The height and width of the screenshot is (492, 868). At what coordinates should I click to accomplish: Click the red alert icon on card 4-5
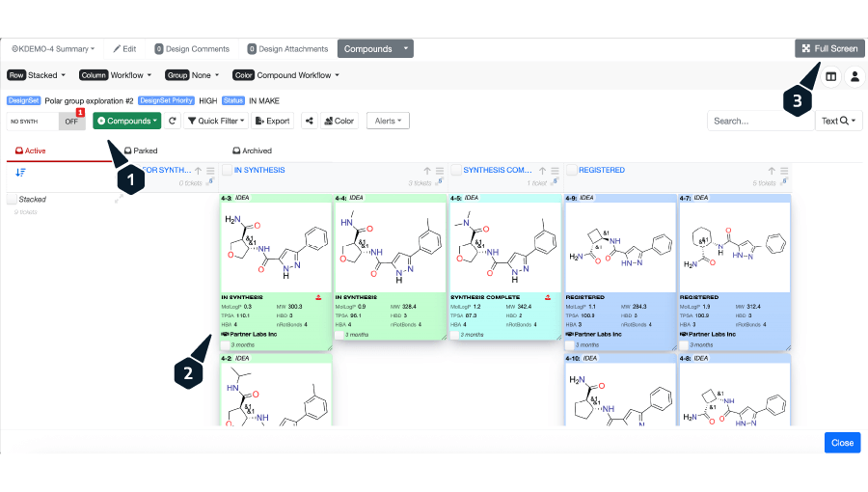(x=548, y=297)
